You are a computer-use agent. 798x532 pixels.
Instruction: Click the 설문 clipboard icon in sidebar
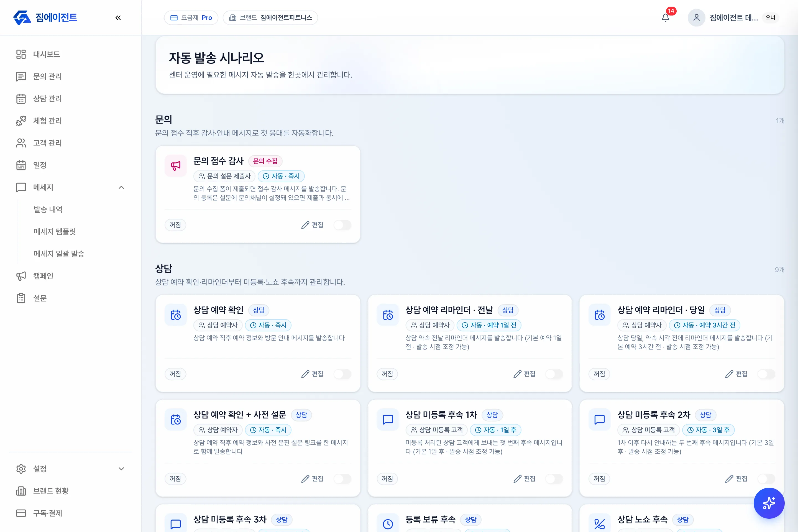tap(21, 298)
